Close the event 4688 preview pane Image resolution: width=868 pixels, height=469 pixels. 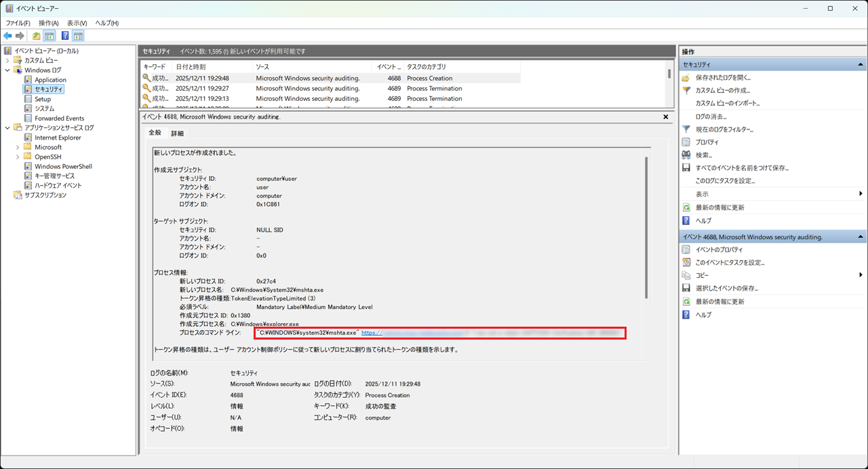(x=665, y=117)
